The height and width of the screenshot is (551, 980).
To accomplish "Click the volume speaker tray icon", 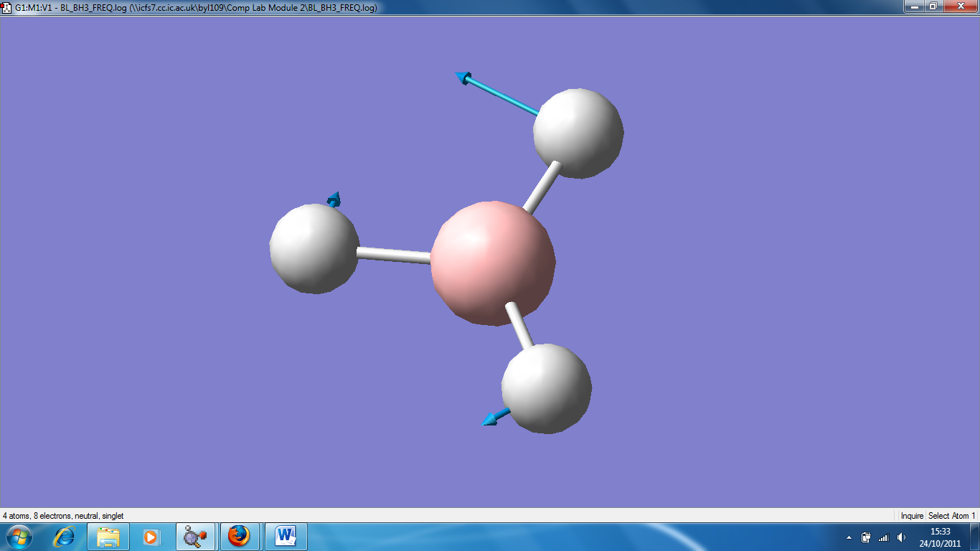I will tap(901, 537).
